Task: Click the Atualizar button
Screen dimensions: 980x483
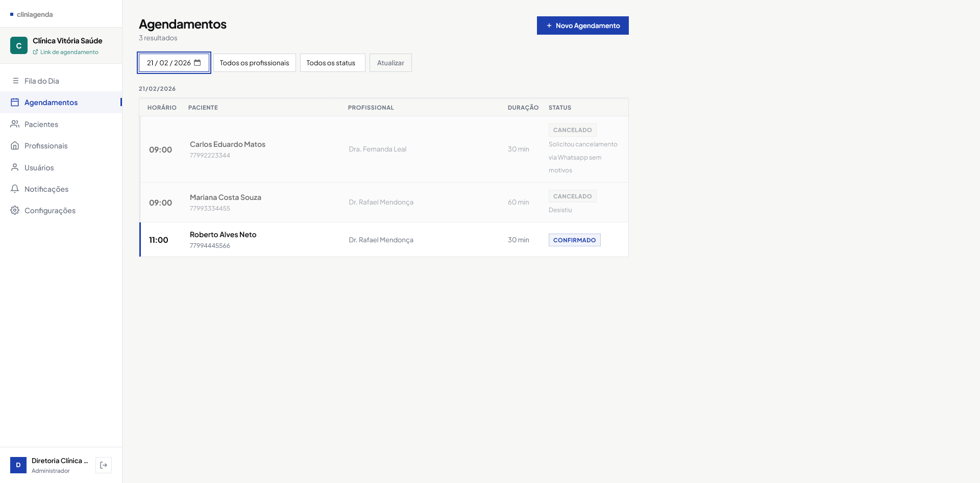Action: (390, 63)
